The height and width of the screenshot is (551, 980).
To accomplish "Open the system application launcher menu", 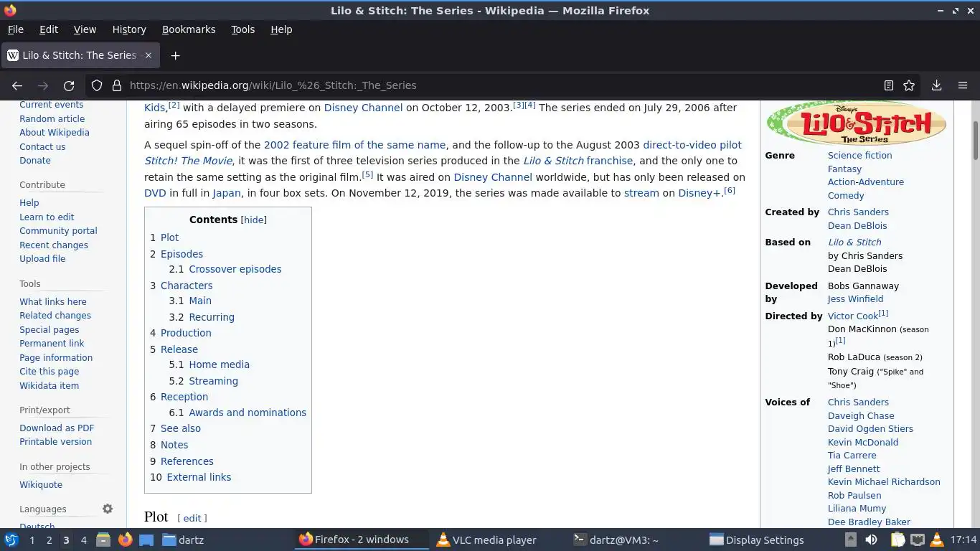I will tap(11, 540).
